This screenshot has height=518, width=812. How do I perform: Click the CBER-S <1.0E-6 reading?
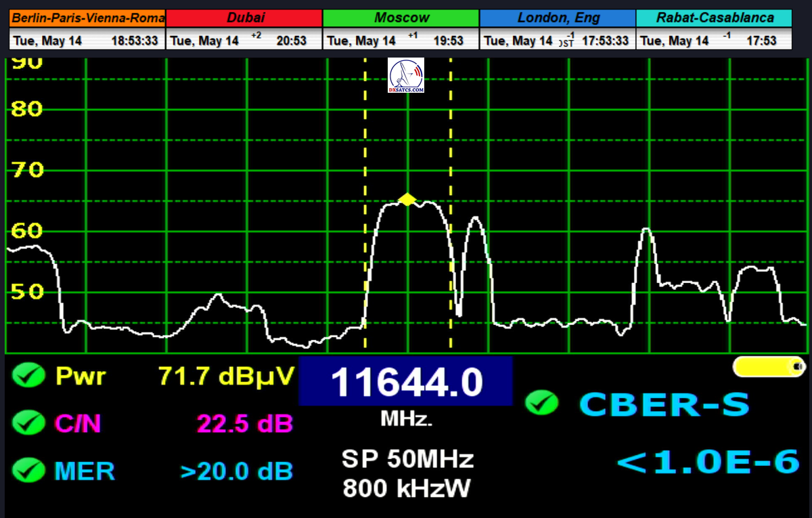[708, 462]
